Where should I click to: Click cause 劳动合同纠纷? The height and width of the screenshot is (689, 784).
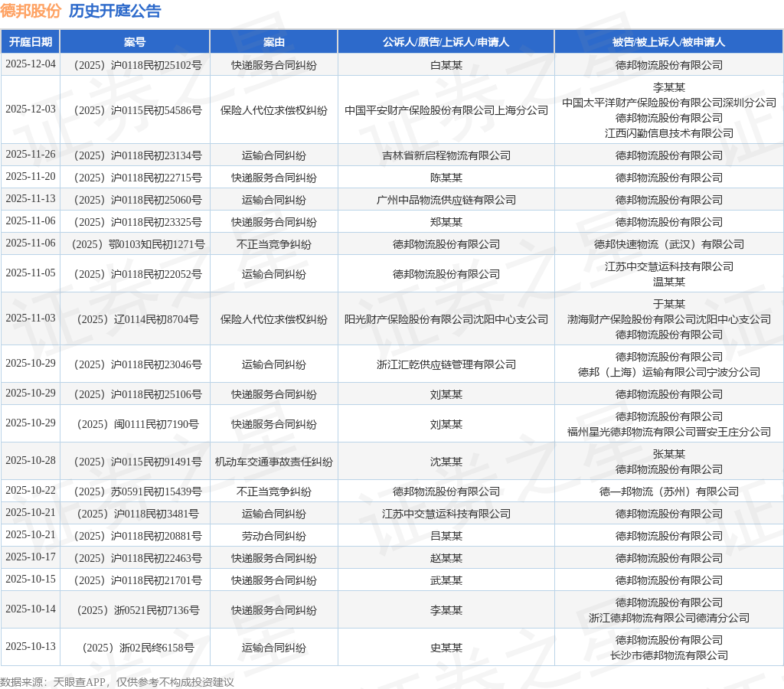pyautogui.click(x=274, y=536)
